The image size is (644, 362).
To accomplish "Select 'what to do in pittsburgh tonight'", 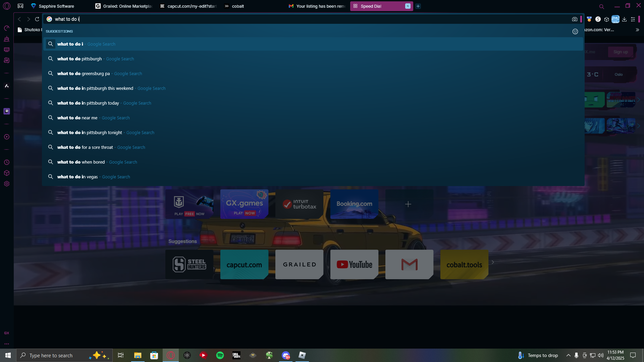I will click(x=313, y=132).
